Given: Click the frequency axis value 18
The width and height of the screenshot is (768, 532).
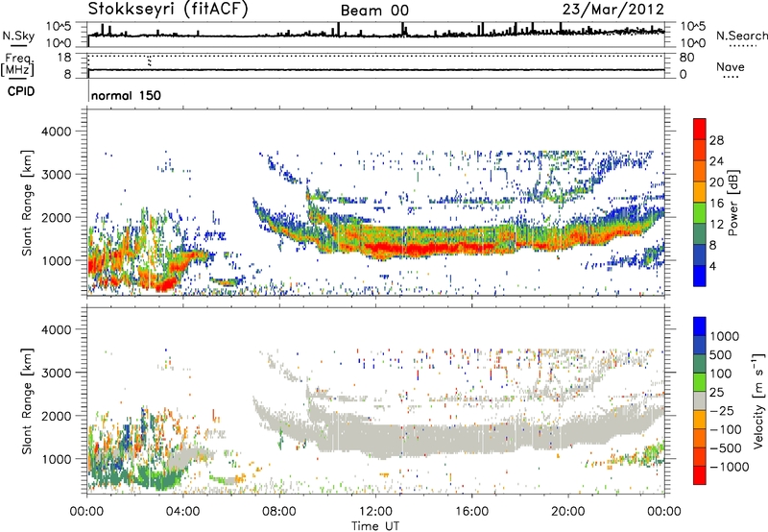Looking at the screenshot, I should click(64, 58).
